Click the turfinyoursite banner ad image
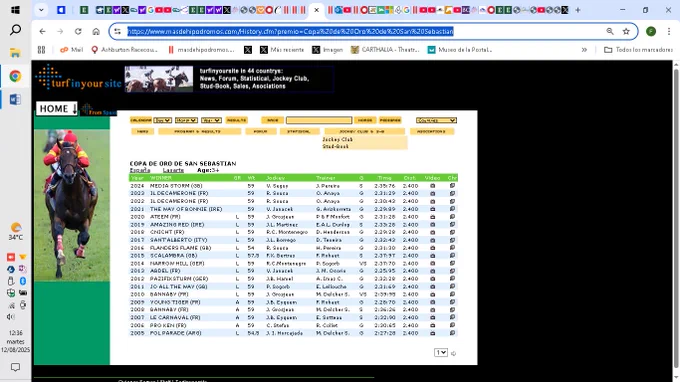 [x=229, y=78]
